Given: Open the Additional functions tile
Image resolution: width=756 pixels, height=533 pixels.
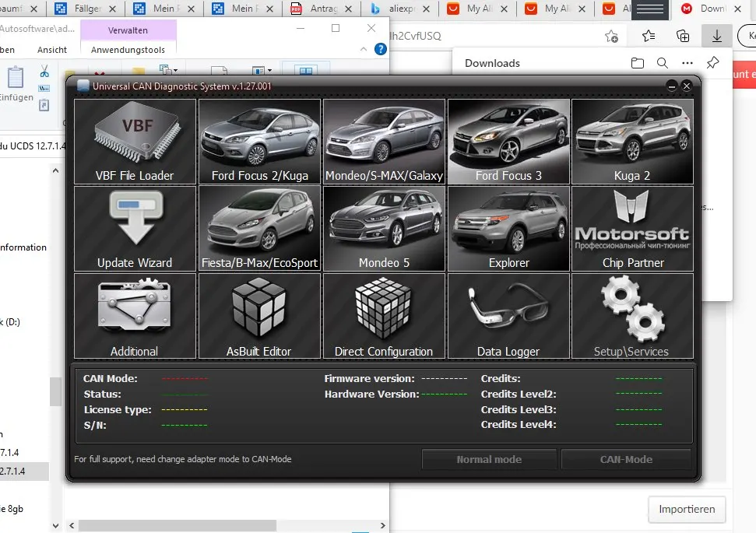Looking at the screenshot, I should (135, 316).
